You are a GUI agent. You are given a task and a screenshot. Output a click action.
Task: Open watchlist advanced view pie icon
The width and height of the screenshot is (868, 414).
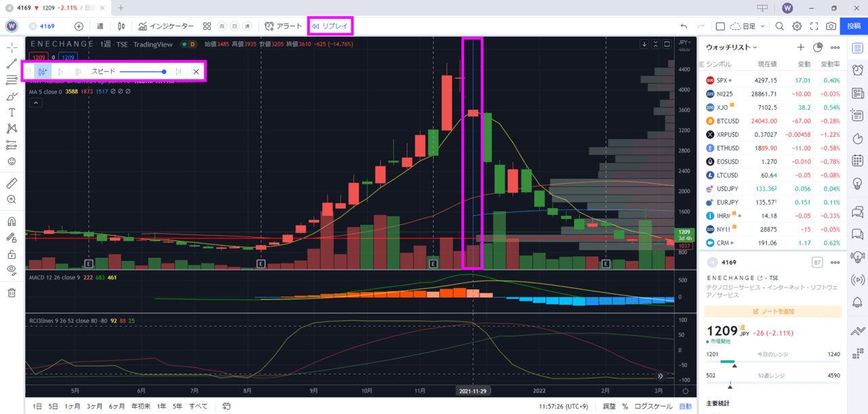coord(818,47)
